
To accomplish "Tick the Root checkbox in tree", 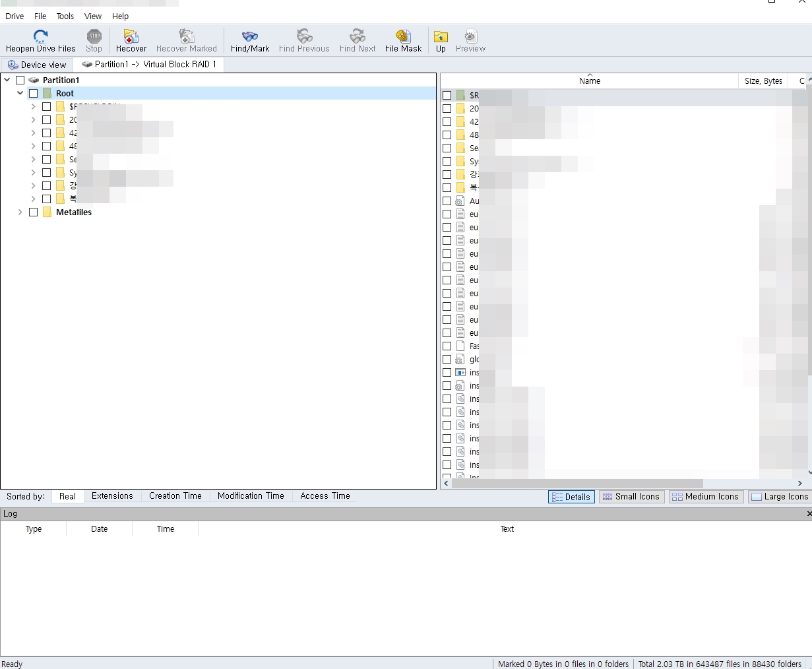I will tap(33, 93).
